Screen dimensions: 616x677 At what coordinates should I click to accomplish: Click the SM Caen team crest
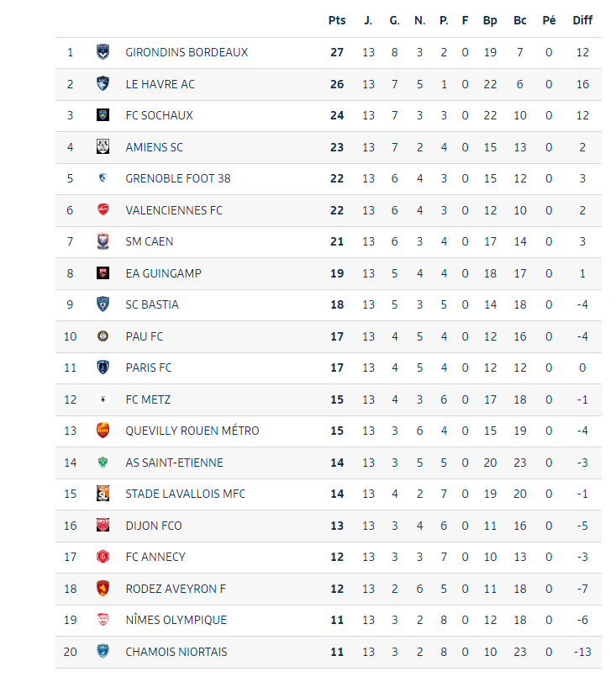coord(103,241)
